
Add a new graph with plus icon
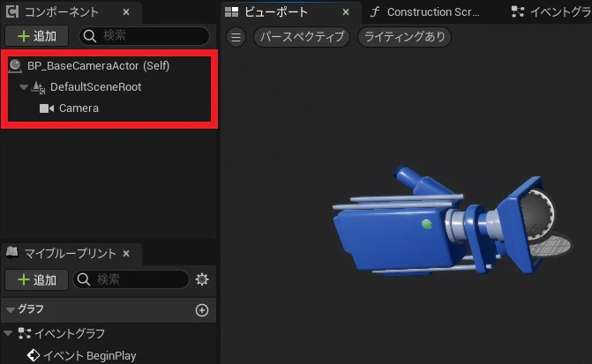click(x=202, y=310)
